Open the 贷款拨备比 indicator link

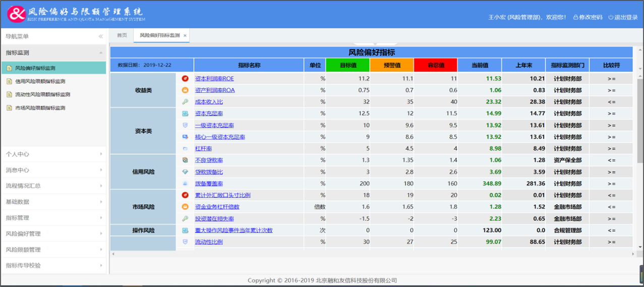click(209, 171)
